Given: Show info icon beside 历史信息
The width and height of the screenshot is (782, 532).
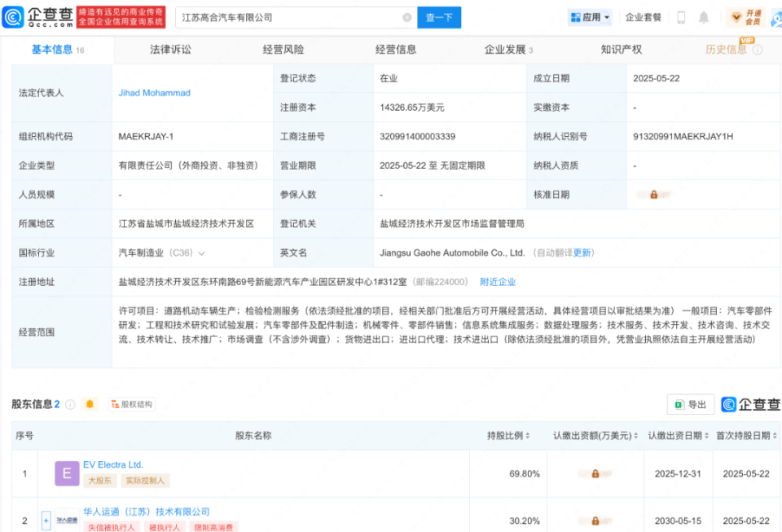Looking at the screenshot, I should [x=758, y=50].
